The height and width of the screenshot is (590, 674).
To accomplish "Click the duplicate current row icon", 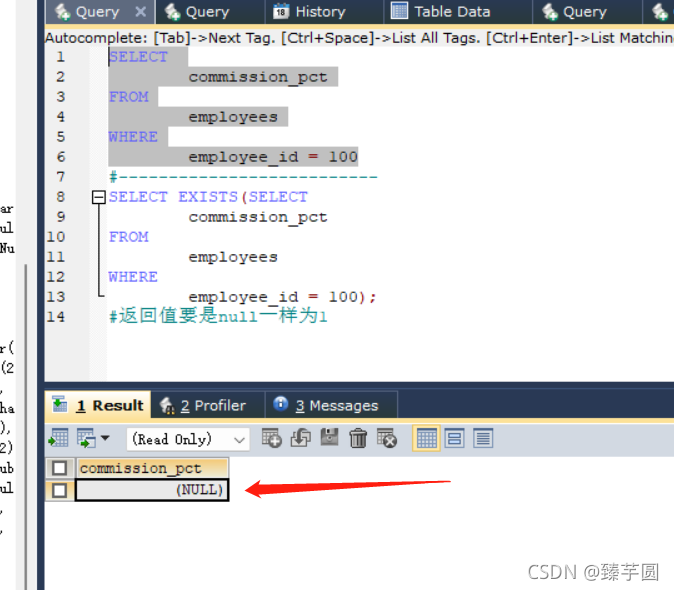I will pyautogui.click(x=301, y=438).
